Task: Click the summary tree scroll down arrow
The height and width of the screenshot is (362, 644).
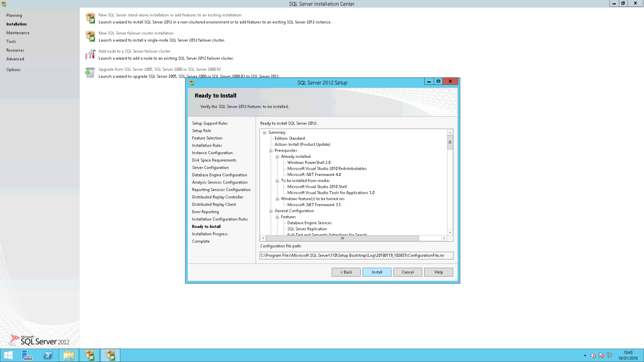Action: point(450,232)
